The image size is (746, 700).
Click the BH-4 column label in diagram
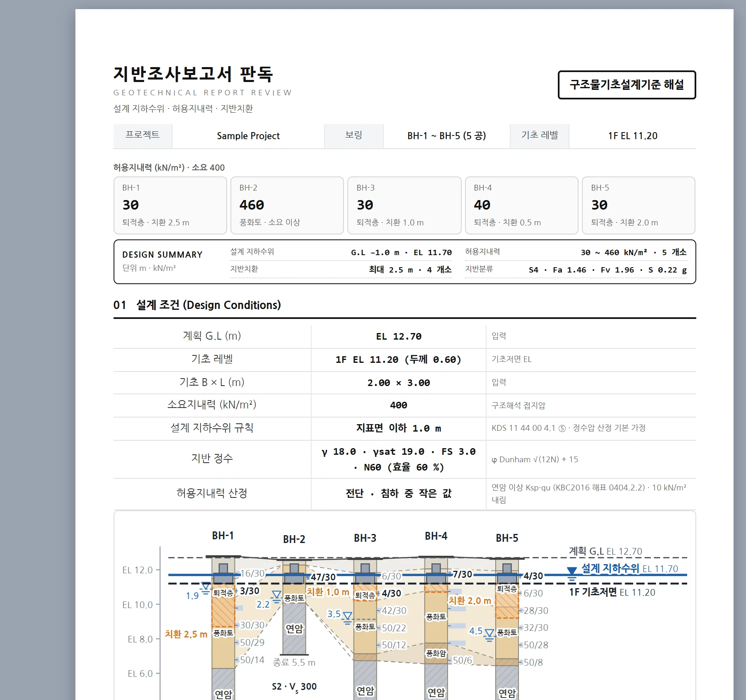point(436,536)
